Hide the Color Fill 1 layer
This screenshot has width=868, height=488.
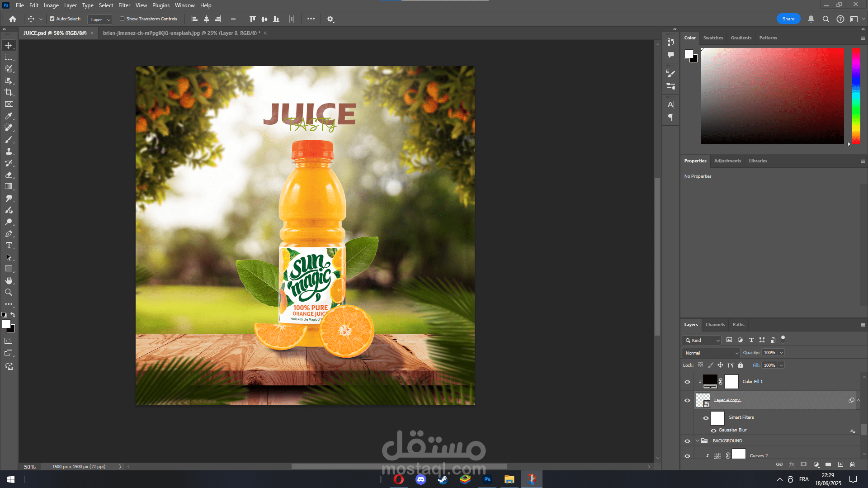pos(688,382)
